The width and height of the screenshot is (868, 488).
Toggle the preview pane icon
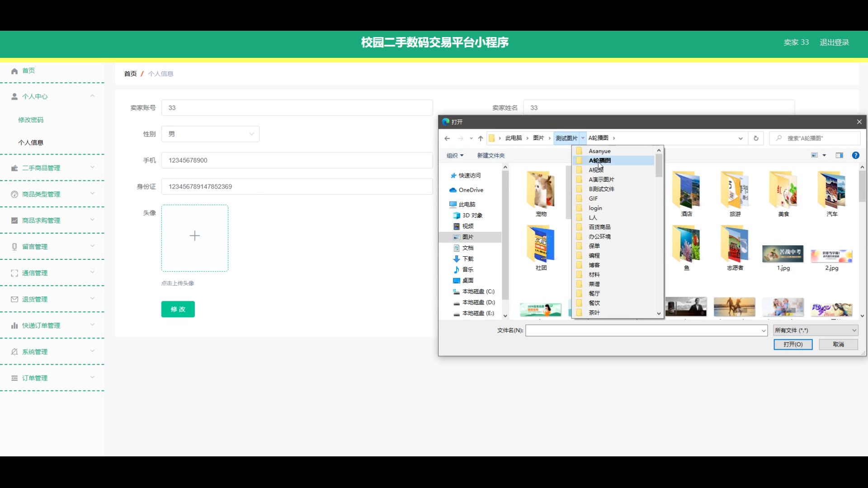click(840, 155)
